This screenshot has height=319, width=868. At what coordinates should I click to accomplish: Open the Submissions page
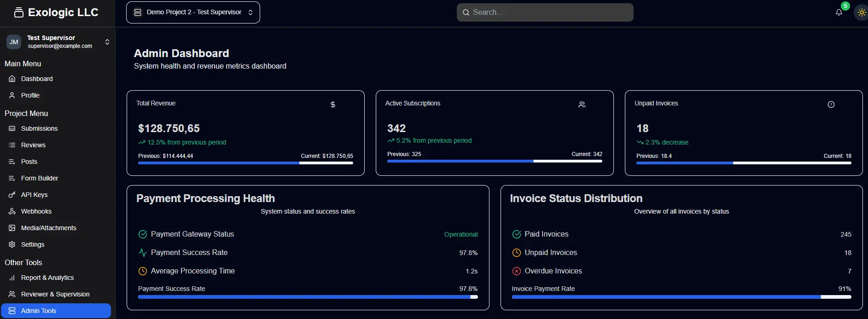(x=39, y=128)
